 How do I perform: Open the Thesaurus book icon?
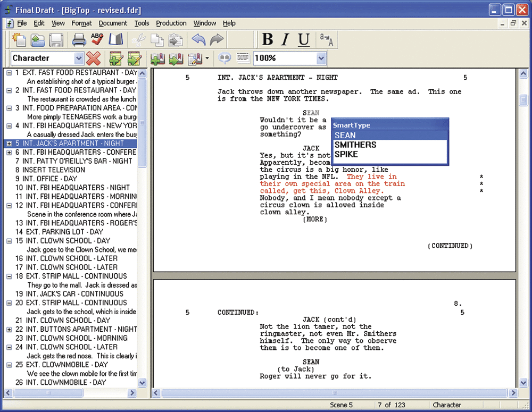click(115, 40)
